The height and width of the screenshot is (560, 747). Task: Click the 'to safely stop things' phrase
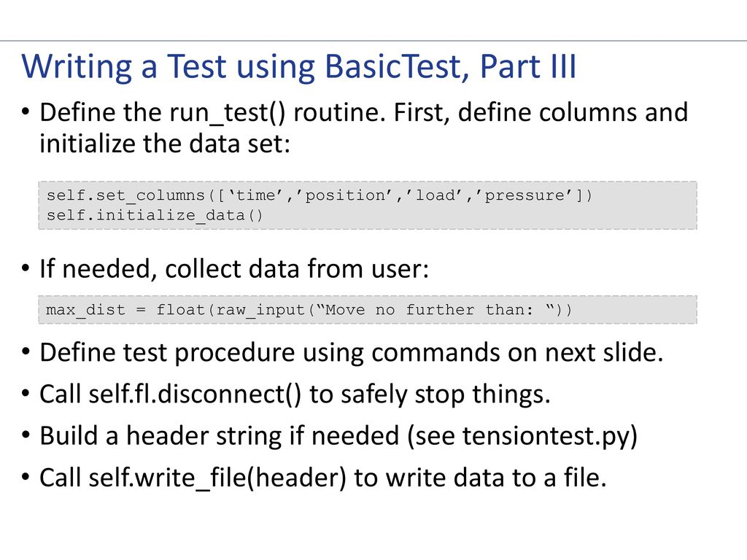coord(430,394)
